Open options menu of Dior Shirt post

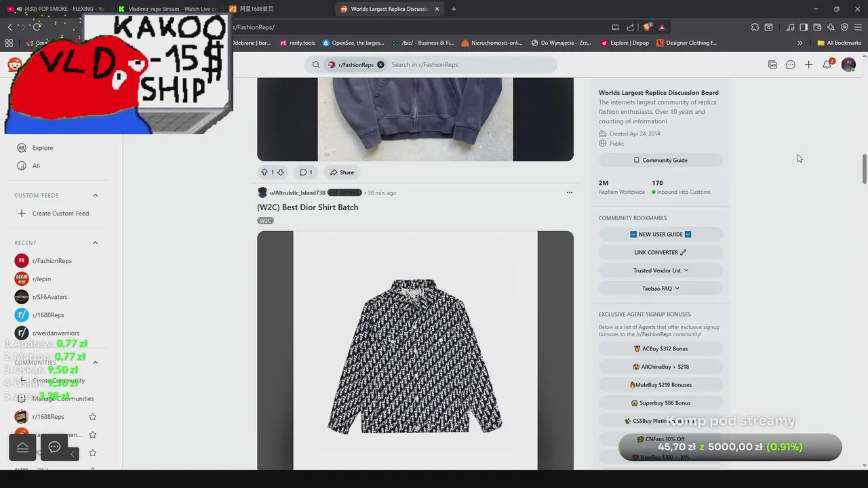569,192
